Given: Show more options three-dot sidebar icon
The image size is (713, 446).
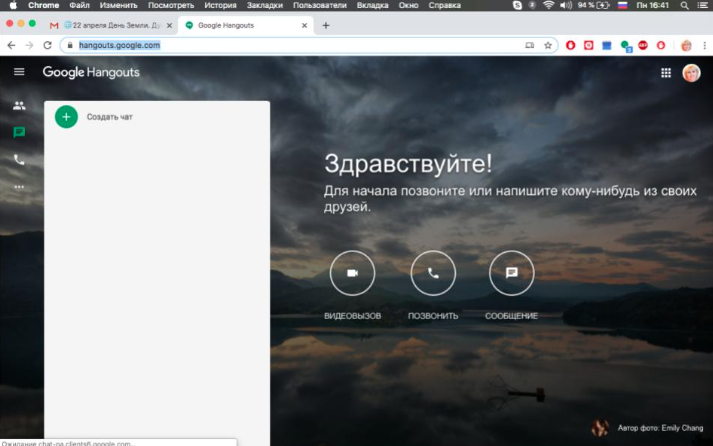Looking at the screenshot, I should [x=19, y=187].
